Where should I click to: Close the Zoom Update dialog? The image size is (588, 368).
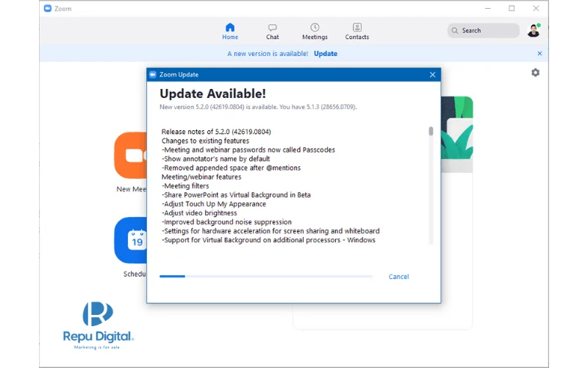[x=432, y=75]
